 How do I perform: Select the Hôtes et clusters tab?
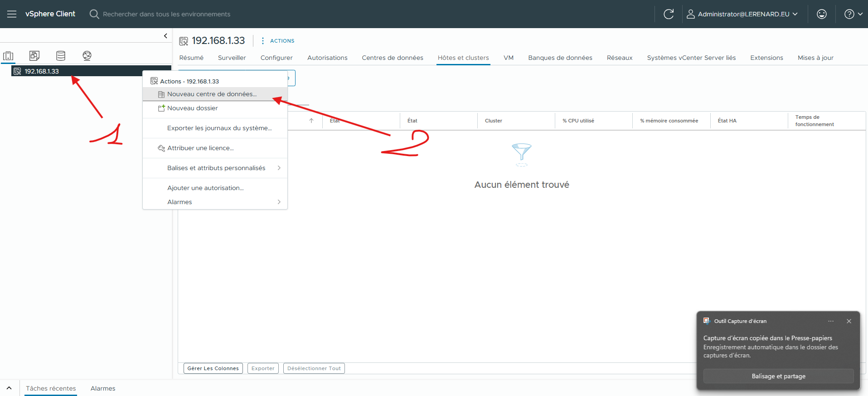pos(463,58)
